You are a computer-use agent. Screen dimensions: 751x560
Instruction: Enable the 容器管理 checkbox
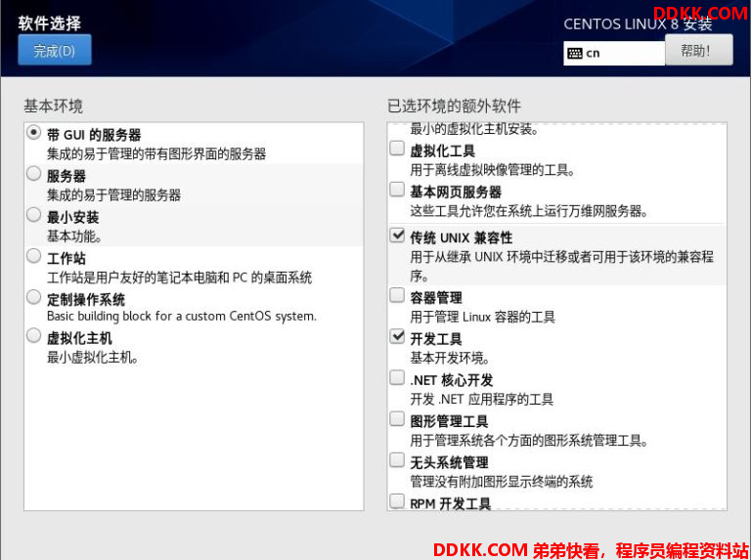tap(397, 295)
